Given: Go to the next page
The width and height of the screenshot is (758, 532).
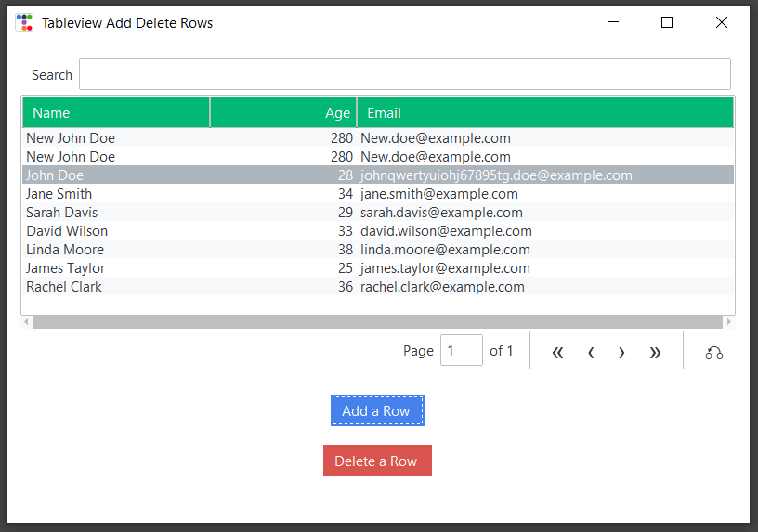Looking at the screenshot, I should tap(621, 353).
